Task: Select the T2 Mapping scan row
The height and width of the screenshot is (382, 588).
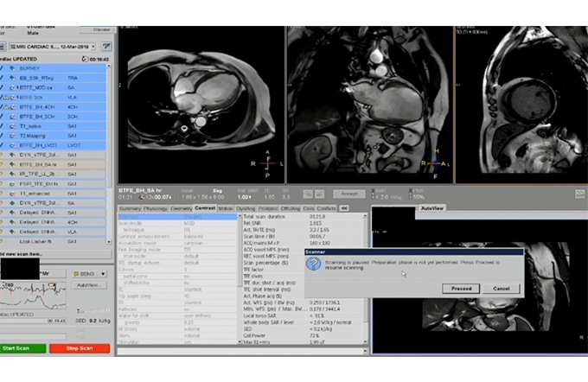Action: tap(54, 136)
